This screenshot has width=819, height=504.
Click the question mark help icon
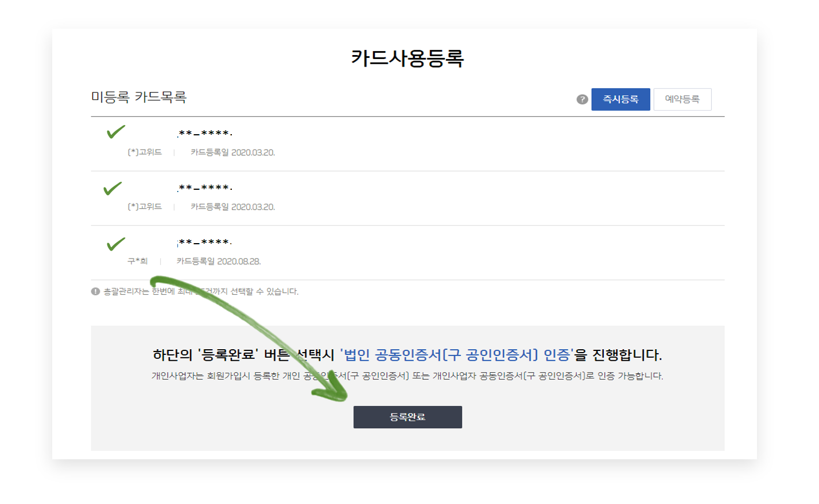point(582,99)
